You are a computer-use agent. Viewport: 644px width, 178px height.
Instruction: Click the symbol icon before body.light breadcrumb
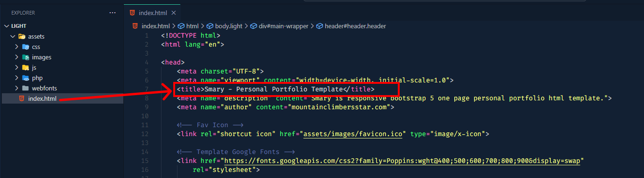[210, 26]
